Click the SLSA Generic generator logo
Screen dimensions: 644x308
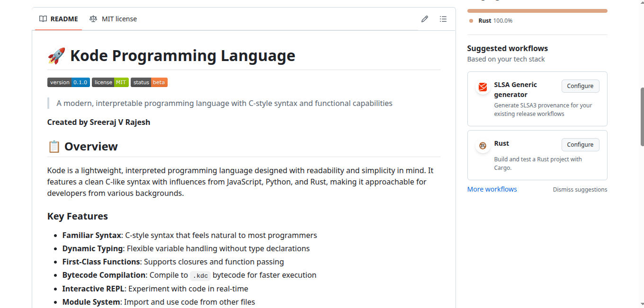coord(483,87)
